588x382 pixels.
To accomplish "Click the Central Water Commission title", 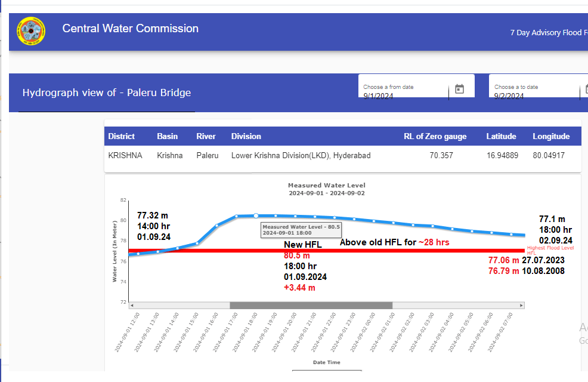I will click(x=130, y=29).
